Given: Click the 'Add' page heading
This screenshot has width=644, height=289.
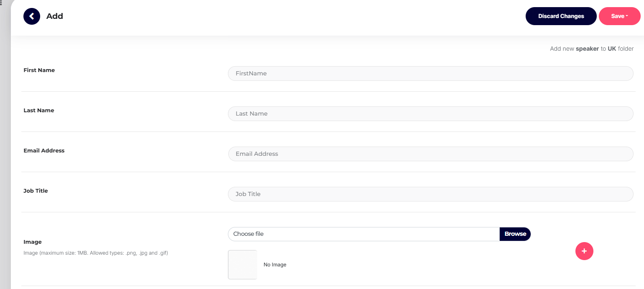Looking at the screenshot, I should tap(55, 16).
